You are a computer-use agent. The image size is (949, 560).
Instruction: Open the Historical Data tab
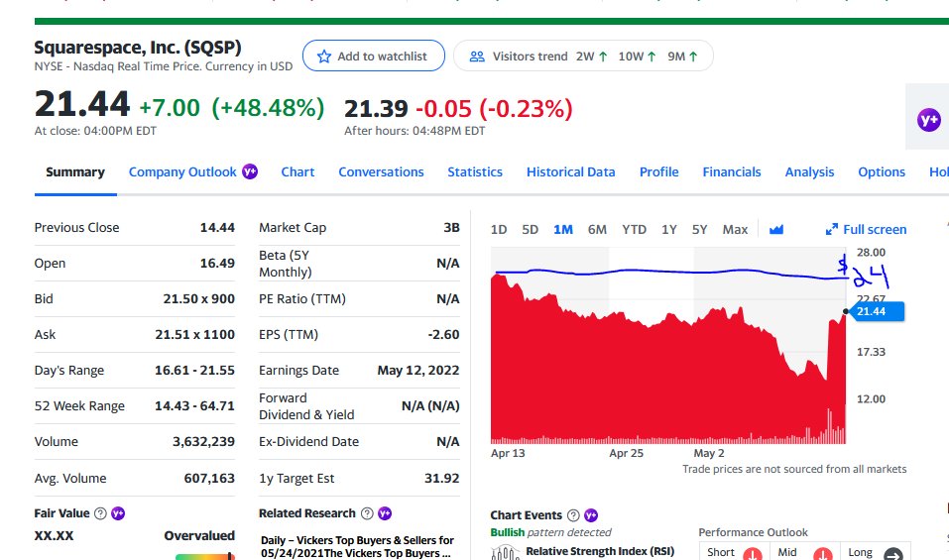[x=571, y=172]
